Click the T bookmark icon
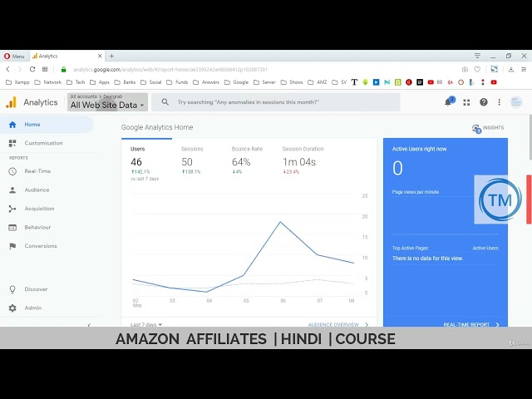Screen dimensions: 532x399 tap(354, 82)
